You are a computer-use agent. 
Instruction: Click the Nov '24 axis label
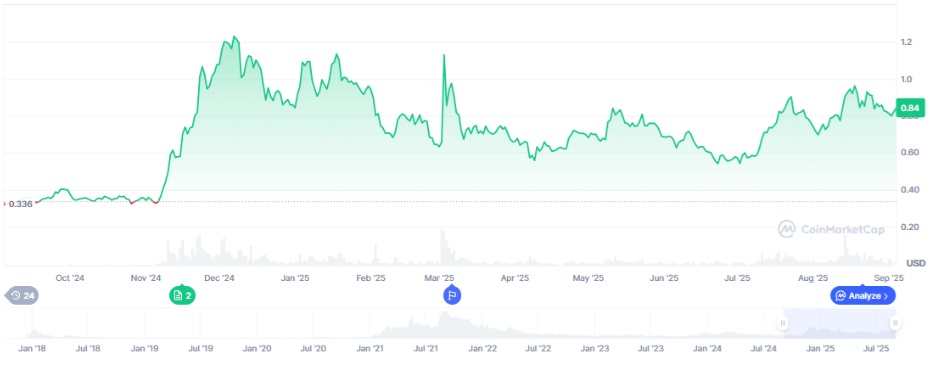tap(146, 278)
